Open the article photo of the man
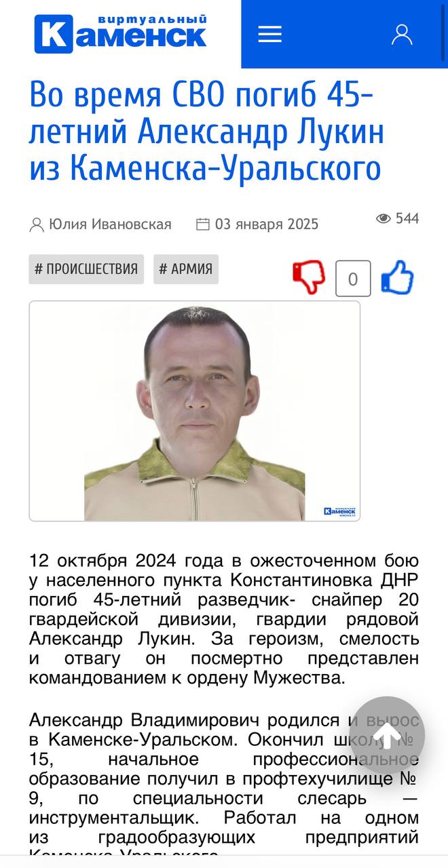The height and width of the screenshot is (868, 448). click(x=195, y=411)
